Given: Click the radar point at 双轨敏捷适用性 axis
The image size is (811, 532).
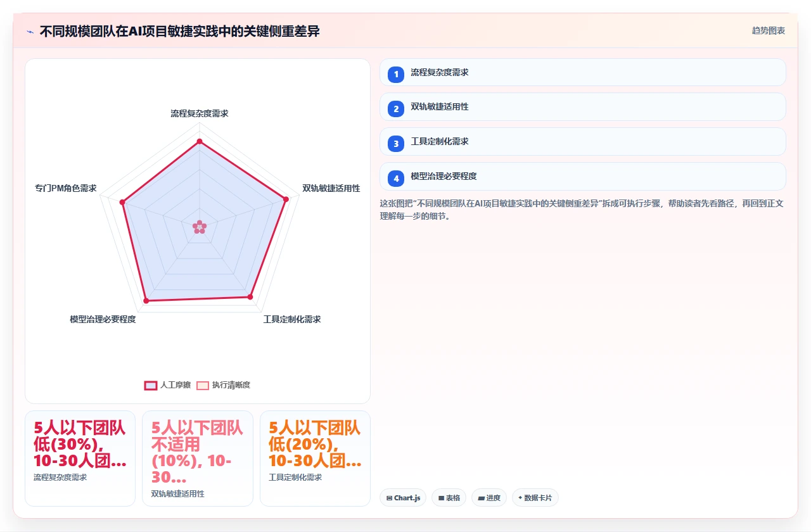Looking at the screenshot, I should (286, 199).
